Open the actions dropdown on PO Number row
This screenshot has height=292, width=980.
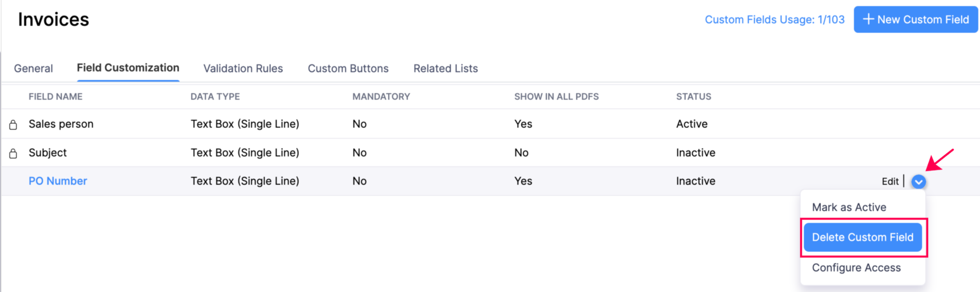point(919,182)
